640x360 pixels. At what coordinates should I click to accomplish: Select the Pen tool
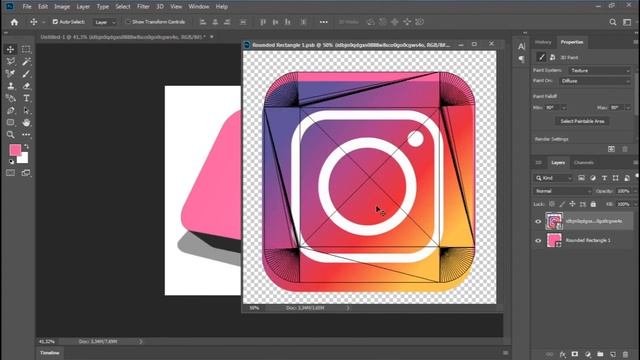click(x=11, y=111)
